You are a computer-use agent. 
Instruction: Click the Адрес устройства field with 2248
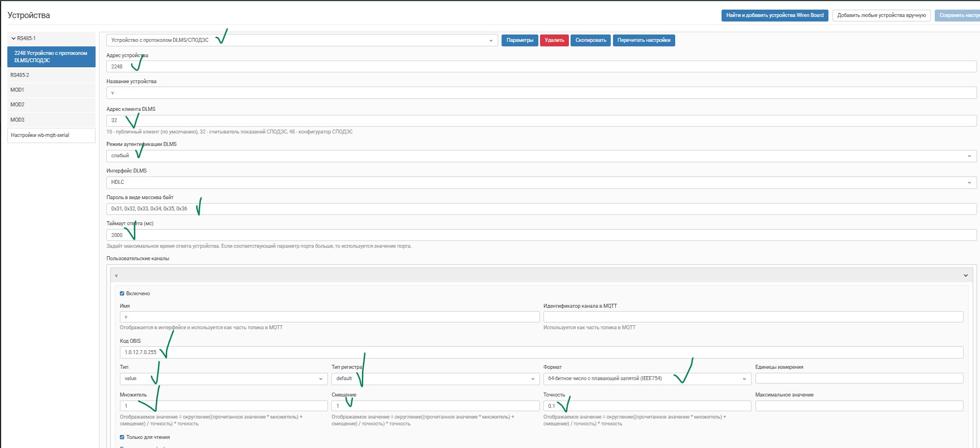pyautogui.click(x=541, y=67)
